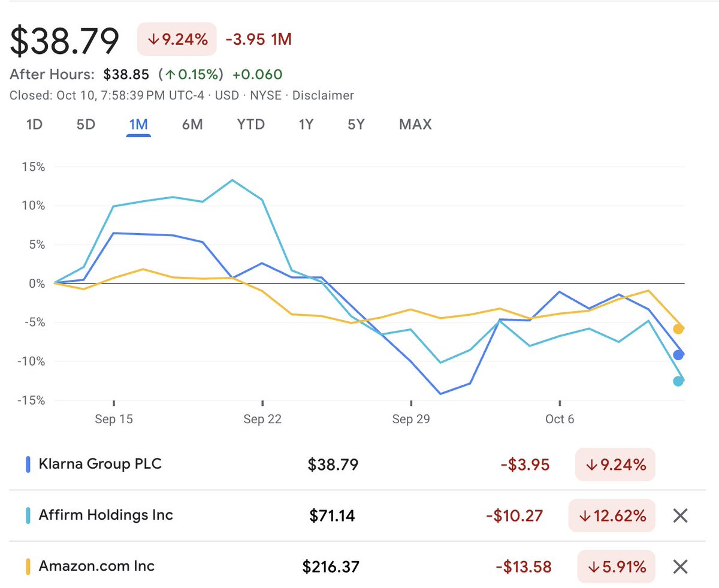Remove Amazon.com Inc comparison with its X
This screenshot has height=588, width=719.
point(679,566)
